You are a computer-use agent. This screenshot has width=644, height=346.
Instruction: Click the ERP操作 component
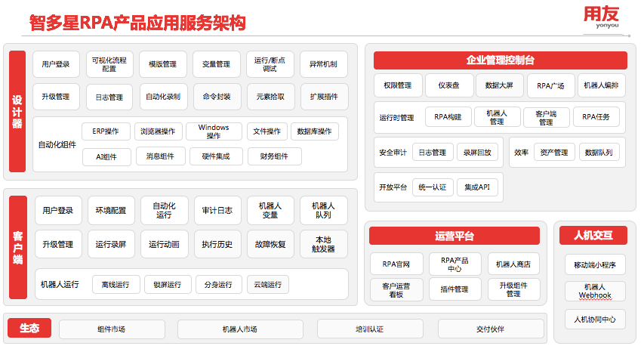click(106, 131)
